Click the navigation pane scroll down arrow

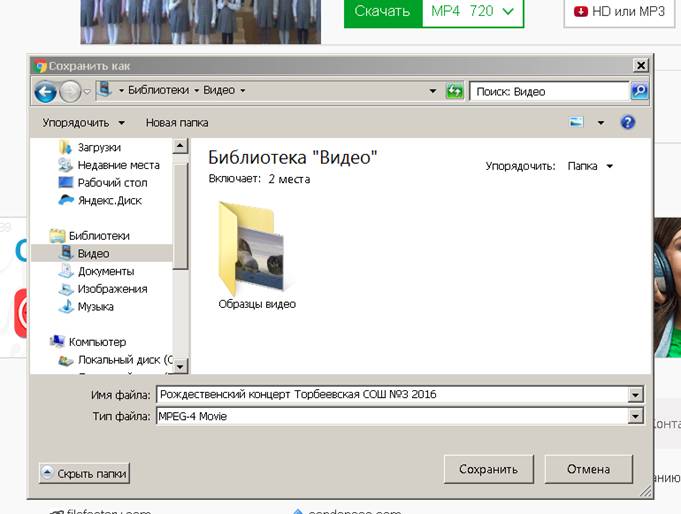[180, 366]
